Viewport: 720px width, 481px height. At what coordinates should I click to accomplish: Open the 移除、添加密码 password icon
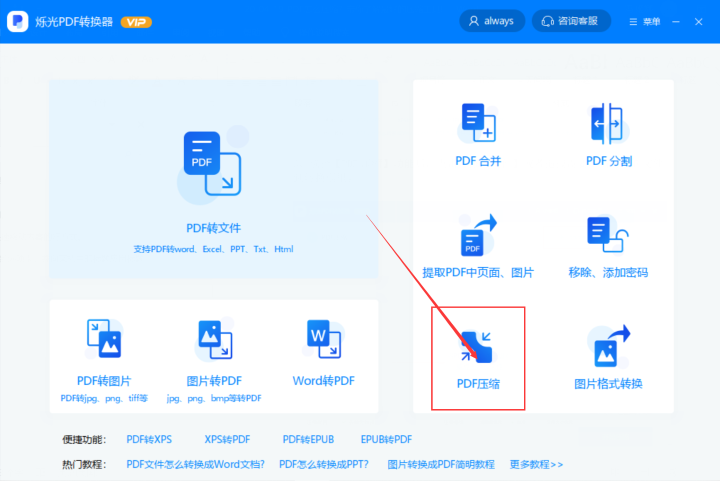coord(608,234)
